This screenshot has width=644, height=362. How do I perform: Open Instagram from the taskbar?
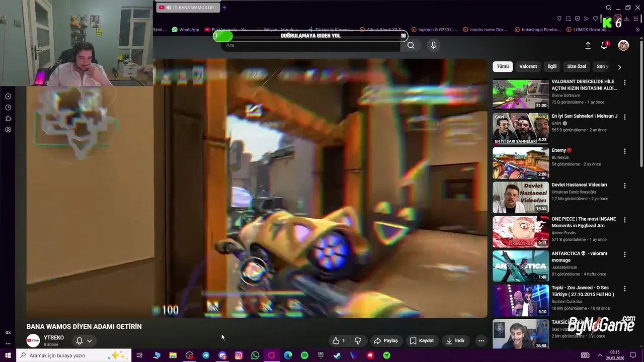(x=238, y=355)
